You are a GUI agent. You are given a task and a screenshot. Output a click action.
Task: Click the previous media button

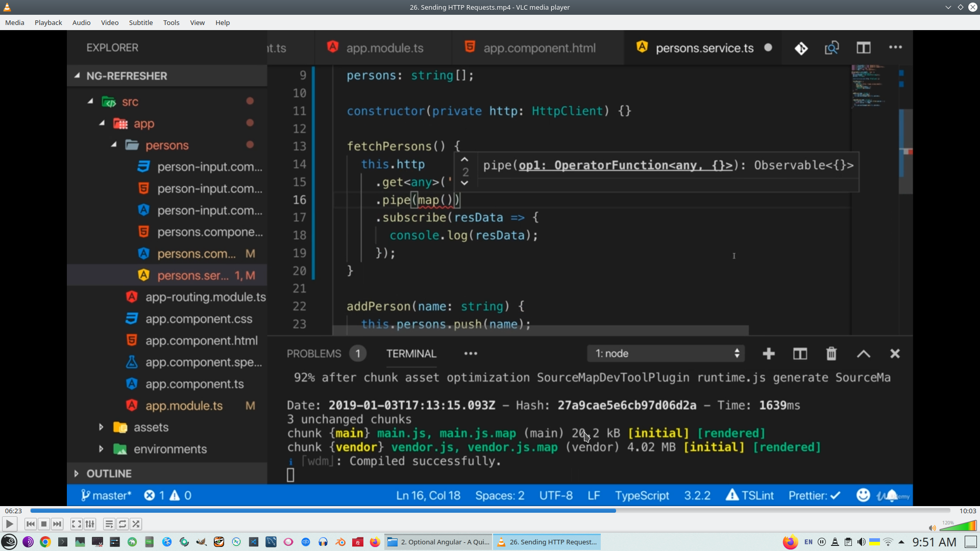point(31,524)
